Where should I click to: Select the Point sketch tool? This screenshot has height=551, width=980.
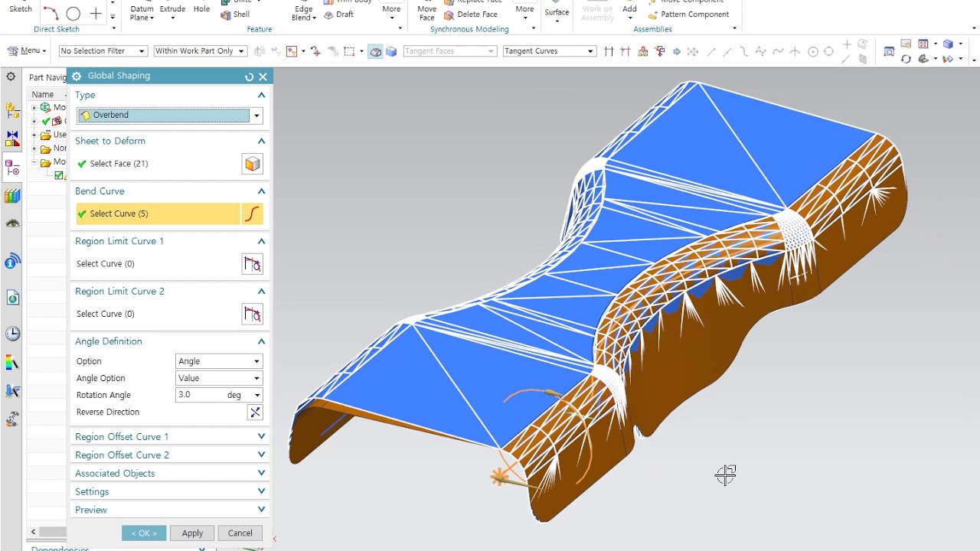tap(96, 13)
